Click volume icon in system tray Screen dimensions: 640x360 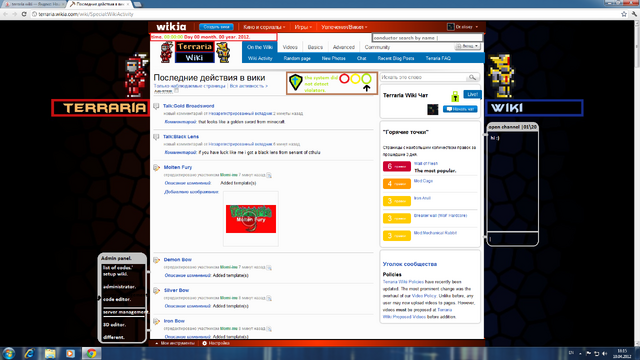[605, 353]
